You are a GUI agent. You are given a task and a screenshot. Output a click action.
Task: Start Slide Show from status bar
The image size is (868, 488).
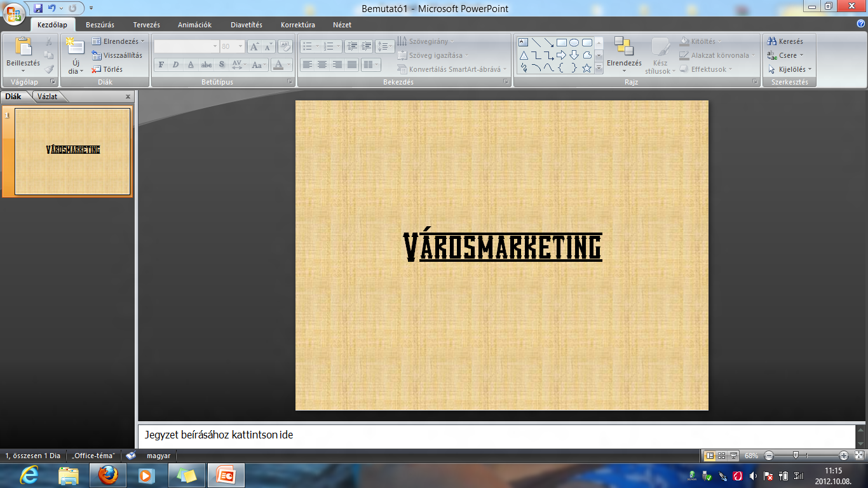(734, 456)
